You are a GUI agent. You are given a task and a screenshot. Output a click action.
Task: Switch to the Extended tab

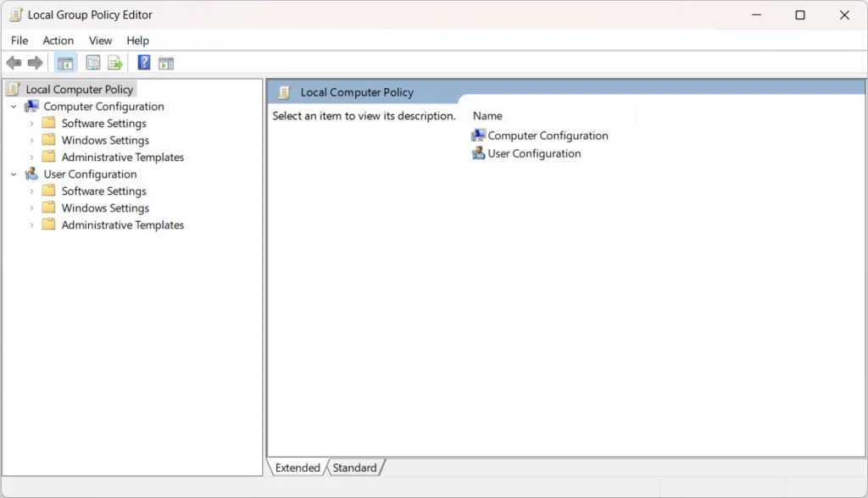click(298, 468)
